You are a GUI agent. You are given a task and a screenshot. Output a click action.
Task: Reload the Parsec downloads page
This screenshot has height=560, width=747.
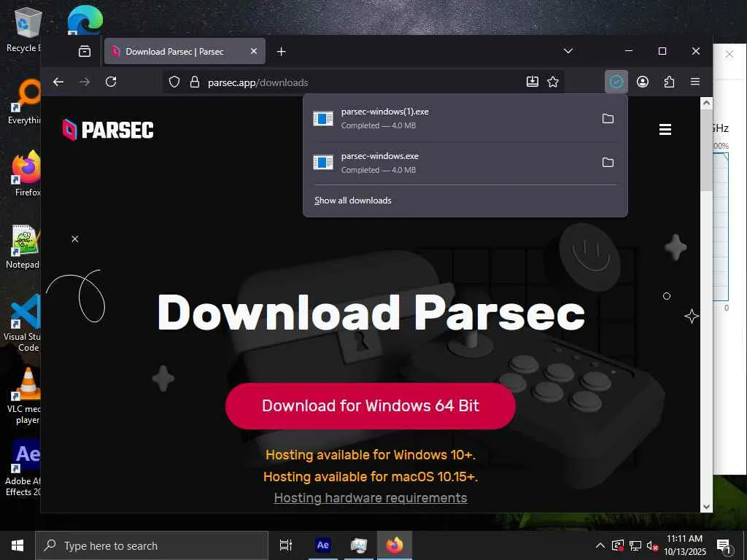point(111,82)
